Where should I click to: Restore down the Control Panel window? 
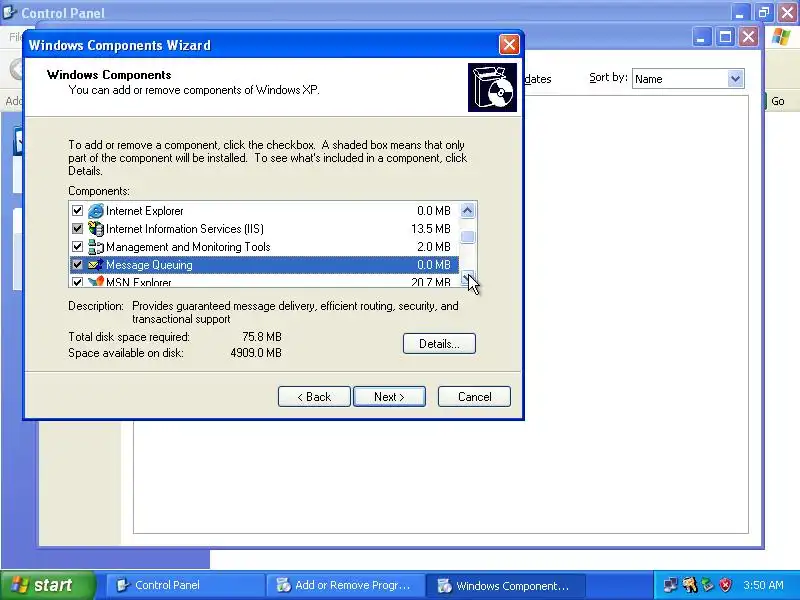click(764, 12)
